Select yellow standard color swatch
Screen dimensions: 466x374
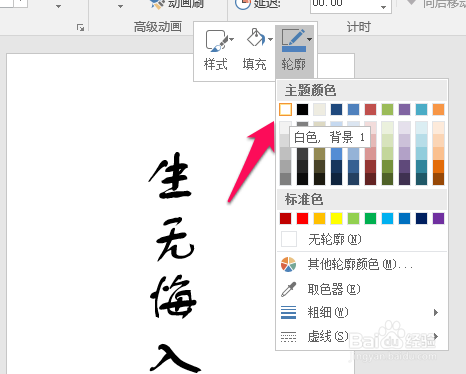click(x=337, y=219)
